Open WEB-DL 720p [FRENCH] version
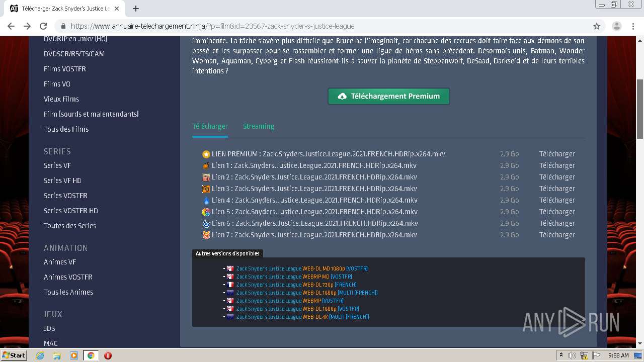This screenshot has height=362, width=644. tap(296, 285)
